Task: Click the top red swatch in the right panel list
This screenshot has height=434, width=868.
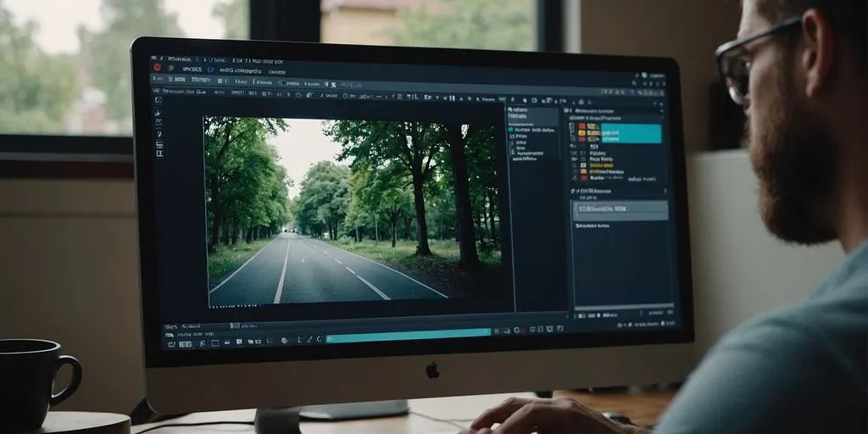Action: coord(581,126)
